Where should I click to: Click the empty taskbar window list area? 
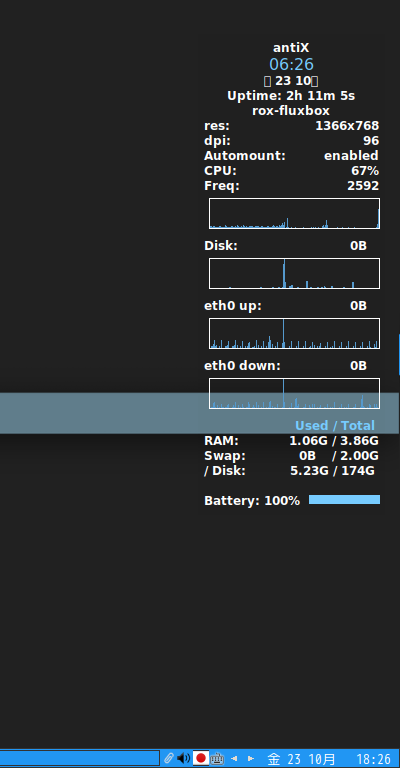pyautogui.click(x=79, y=758)
